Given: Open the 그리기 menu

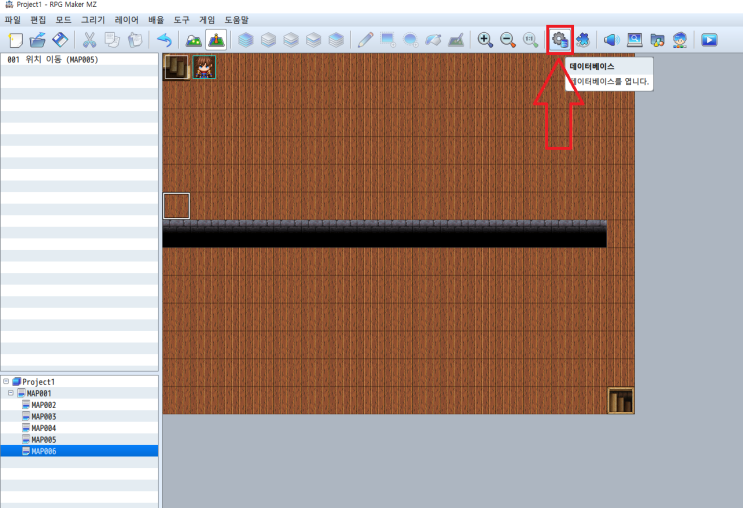Looking at the screenshot, I should [x=93, y=20].
